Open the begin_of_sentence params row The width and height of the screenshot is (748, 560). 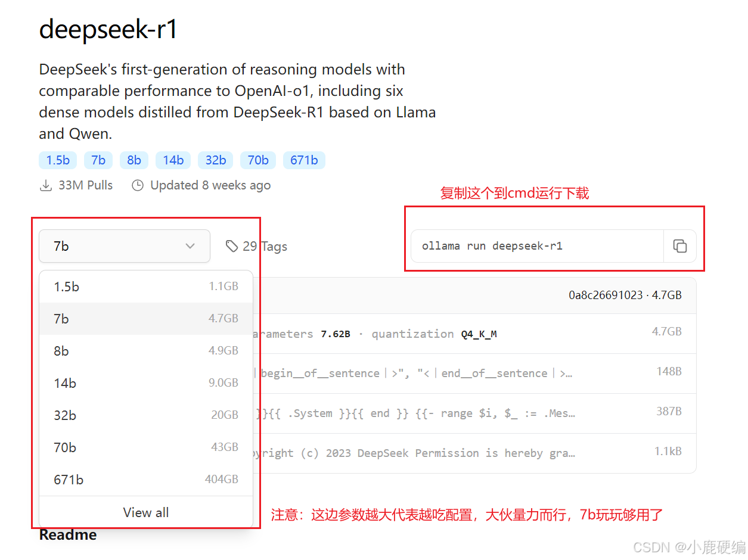pyautogui.click(x=474, y=374)
